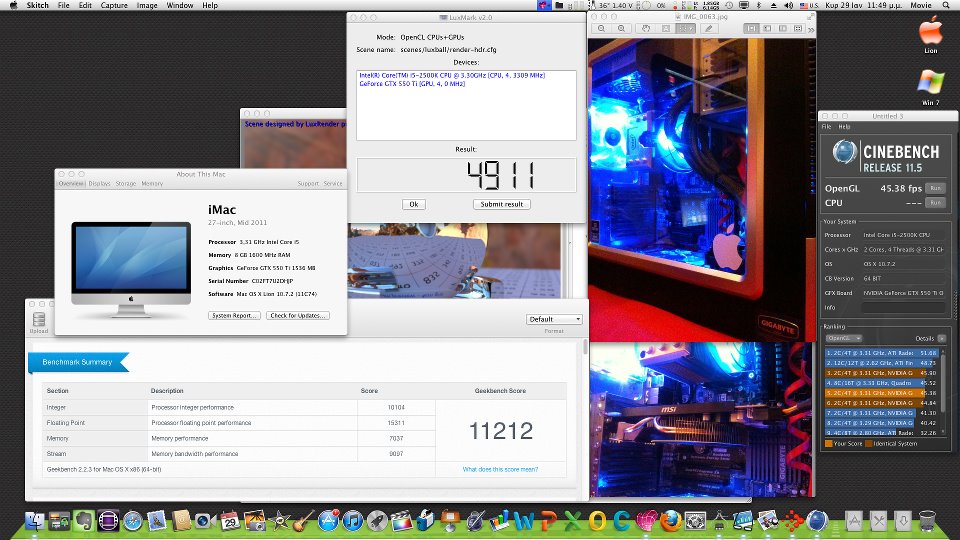This screenshot has height=540, width=960.
Task: Open App Store icon in dock
Action: point(328,520)
